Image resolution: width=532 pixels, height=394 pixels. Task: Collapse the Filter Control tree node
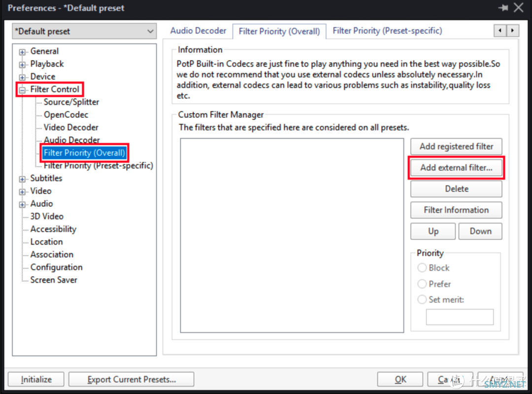(x=22, y=90)
